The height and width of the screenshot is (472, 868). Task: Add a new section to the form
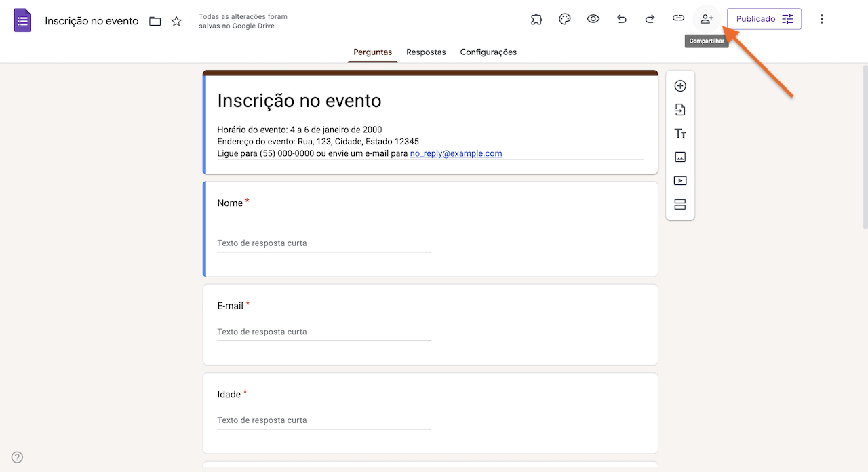(x=679, y=204)
